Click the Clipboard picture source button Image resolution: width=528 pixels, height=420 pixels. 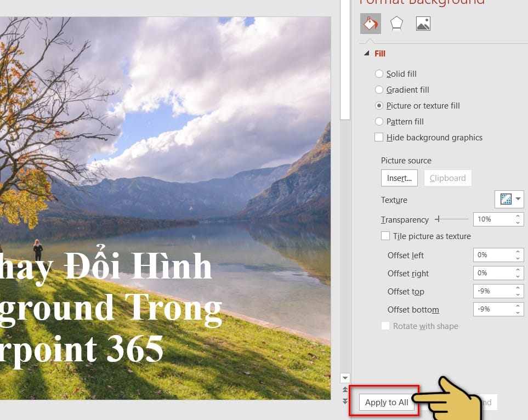point(447,178)
